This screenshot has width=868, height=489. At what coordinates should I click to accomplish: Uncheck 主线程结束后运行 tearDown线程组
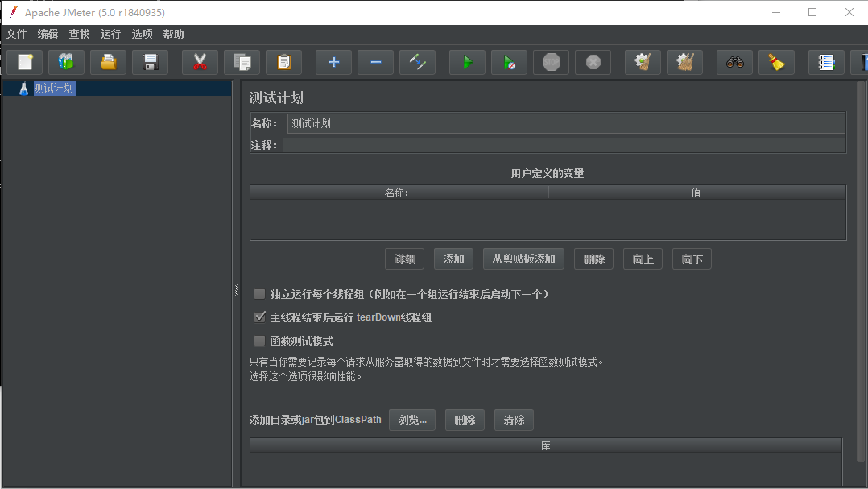[x=259, y=317]
